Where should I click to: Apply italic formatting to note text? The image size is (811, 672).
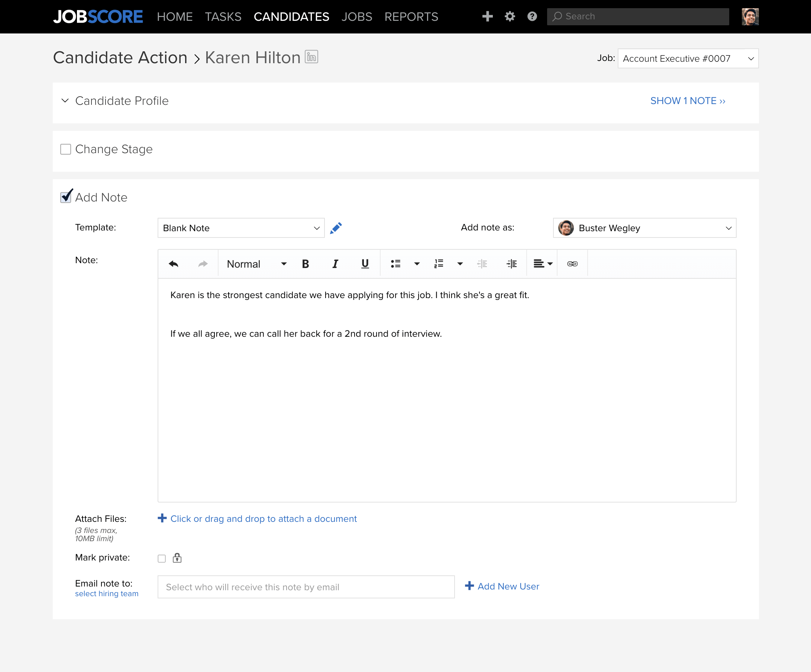[x=335, y=264]
